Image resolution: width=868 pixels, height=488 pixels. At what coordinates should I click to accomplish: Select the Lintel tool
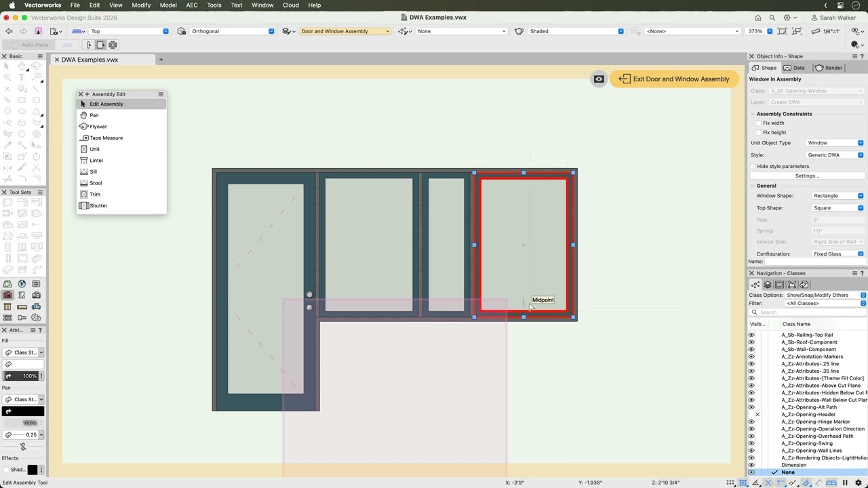click(x=121, y=161)
